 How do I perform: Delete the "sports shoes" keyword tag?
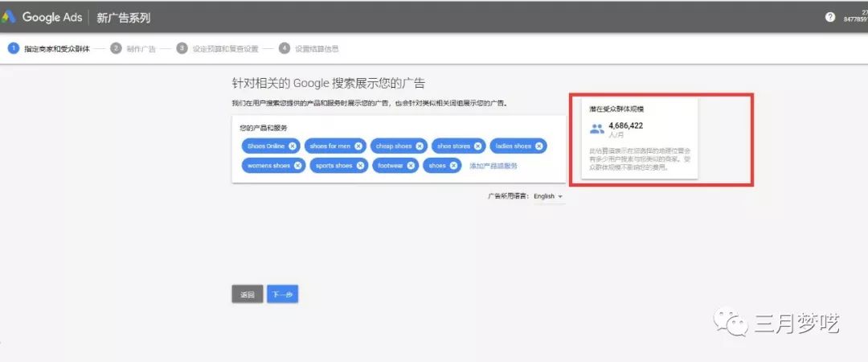click(359, 166)
